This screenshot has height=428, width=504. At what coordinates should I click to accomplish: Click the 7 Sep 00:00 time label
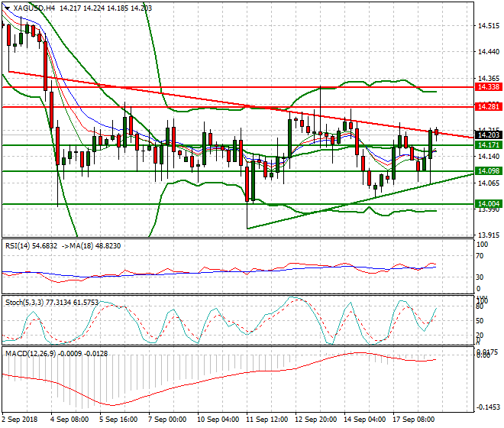point(166,420)
